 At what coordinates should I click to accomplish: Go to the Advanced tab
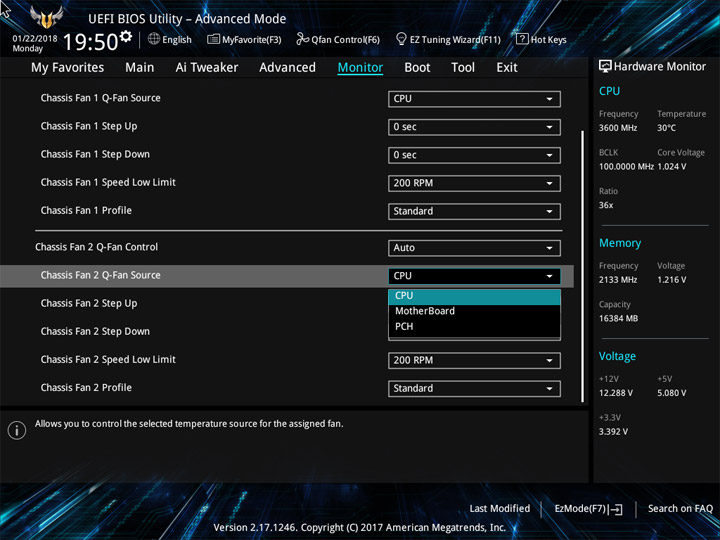(x=287, y=68)
